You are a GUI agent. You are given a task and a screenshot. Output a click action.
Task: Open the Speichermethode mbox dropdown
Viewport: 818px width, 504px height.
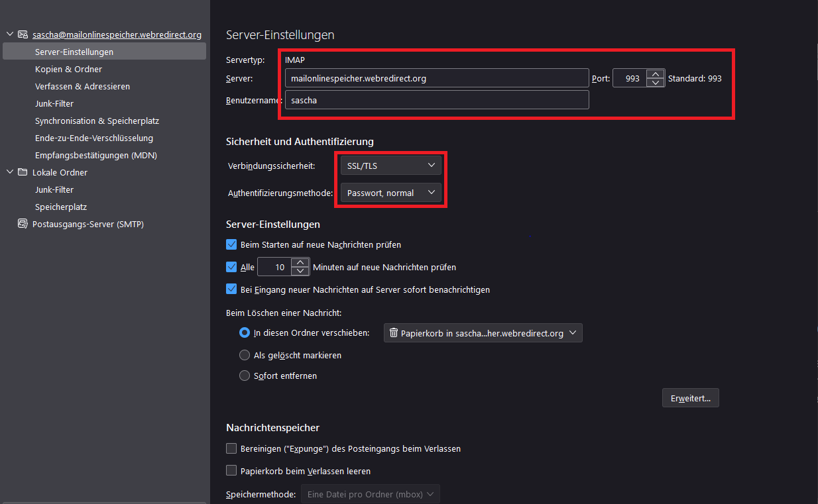click(x=370, y=494)
